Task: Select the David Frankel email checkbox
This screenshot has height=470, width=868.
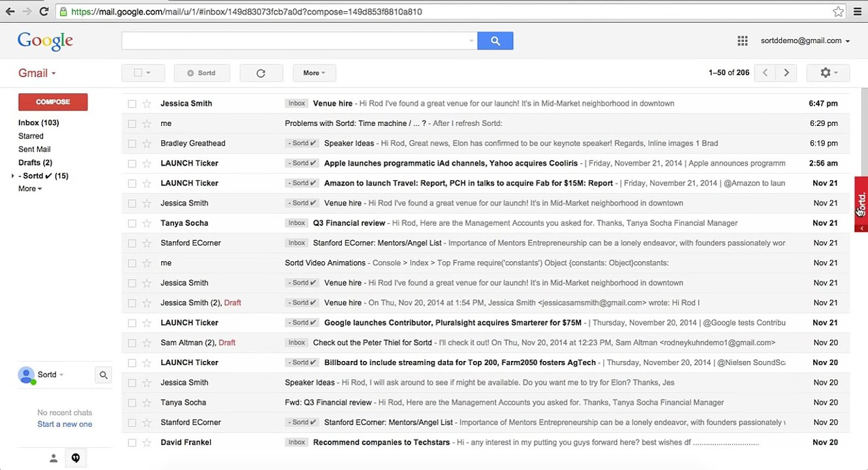Action: pos(132,443)
